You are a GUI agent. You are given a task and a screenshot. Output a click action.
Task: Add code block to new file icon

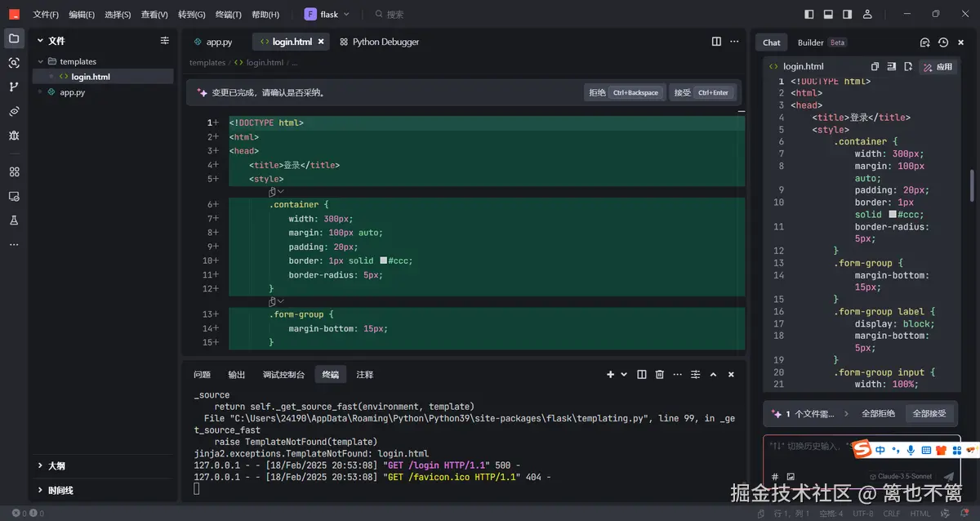[907, 66]
